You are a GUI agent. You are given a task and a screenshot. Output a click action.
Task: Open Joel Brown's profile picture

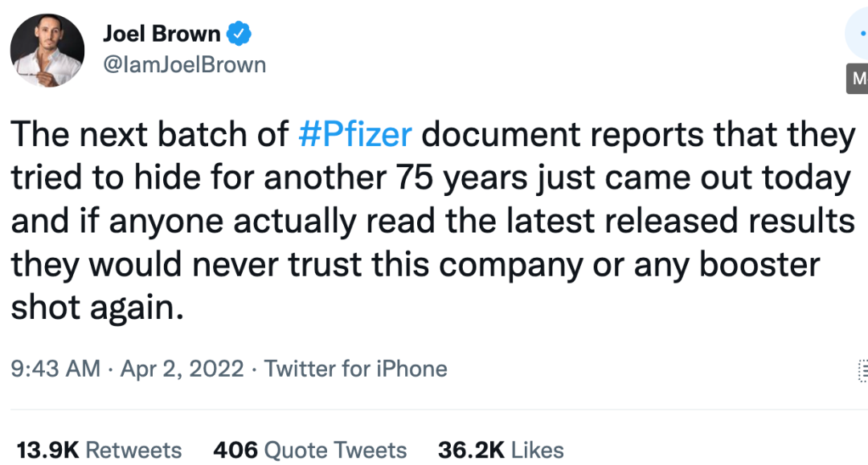tap(47, 50)
